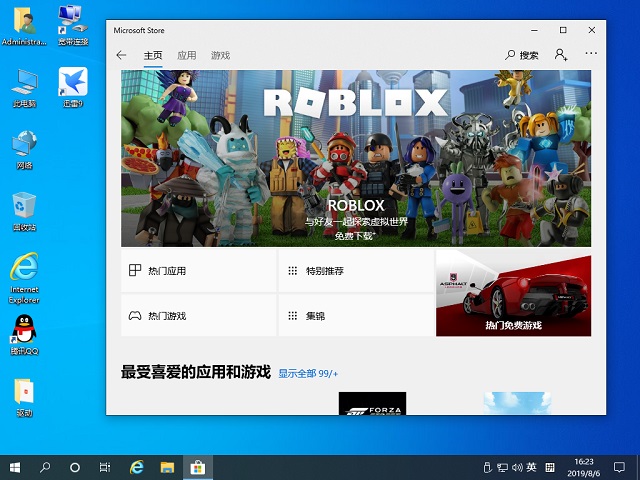Open 热门游戏 top games tile
Viewport: 640px width, 480px height.
(198, 316)
